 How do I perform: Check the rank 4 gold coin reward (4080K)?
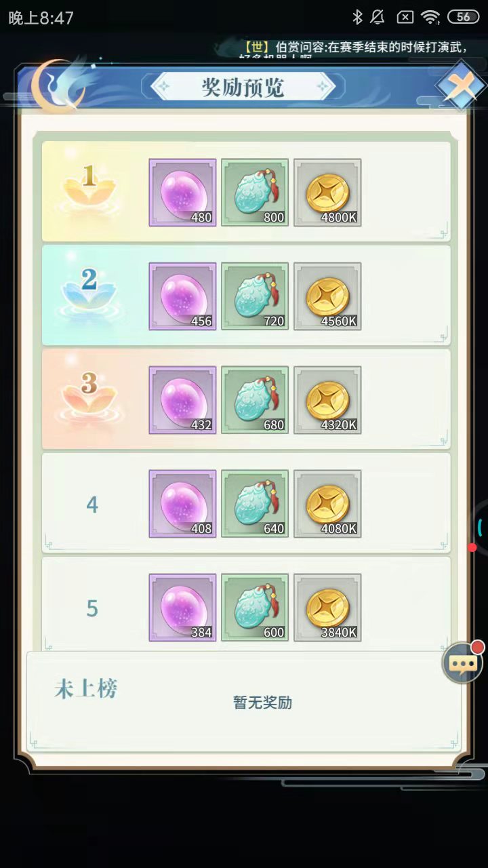pos(327,504)
